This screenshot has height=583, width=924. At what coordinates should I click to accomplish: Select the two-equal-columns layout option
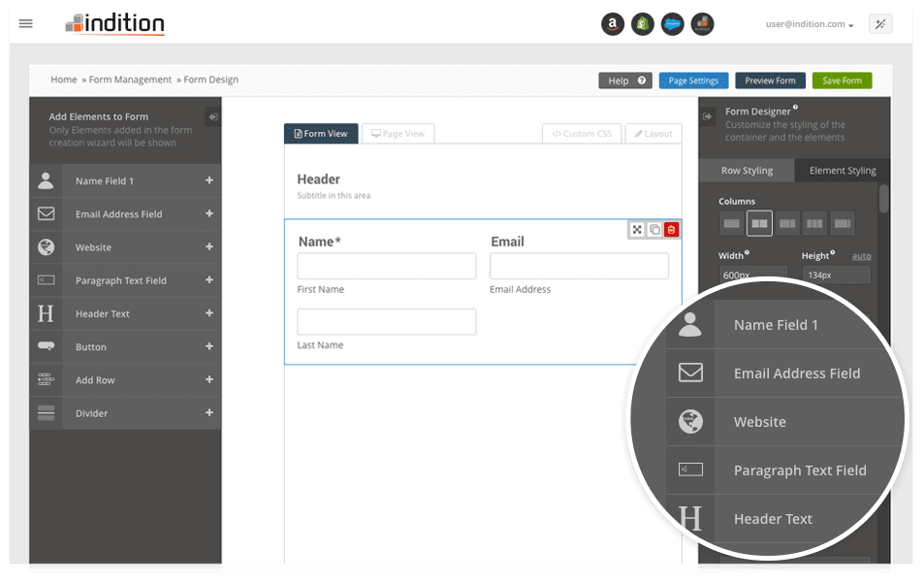pos(759,223)
